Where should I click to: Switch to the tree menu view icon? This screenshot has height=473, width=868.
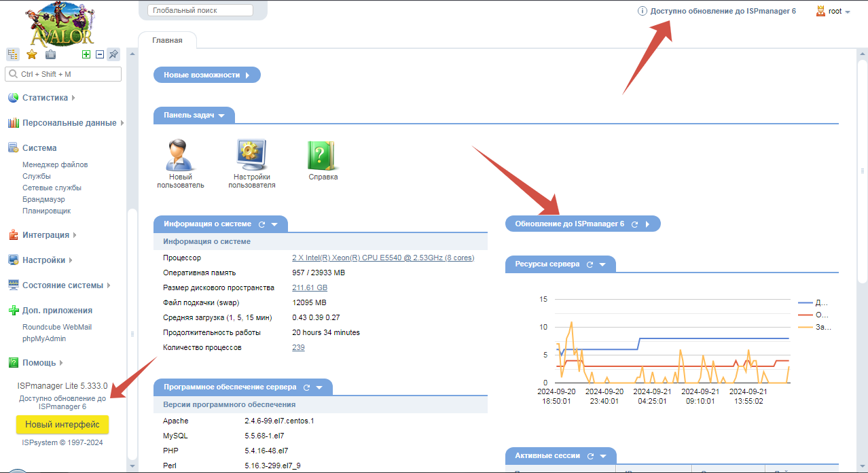tap(13, 54)
